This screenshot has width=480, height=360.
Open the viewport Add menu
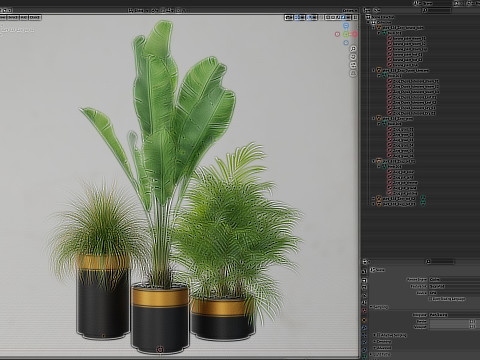(24, 17)
